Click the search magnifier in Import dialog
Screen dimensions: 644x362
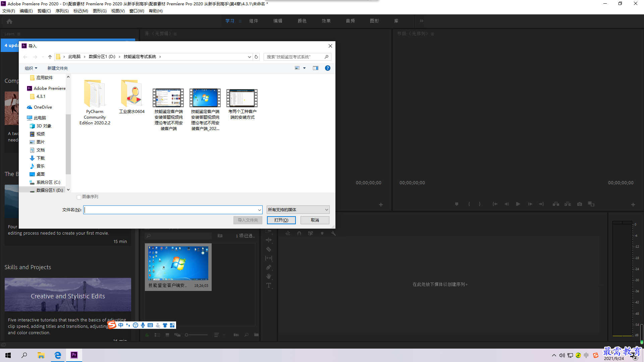tap(326, 57)
